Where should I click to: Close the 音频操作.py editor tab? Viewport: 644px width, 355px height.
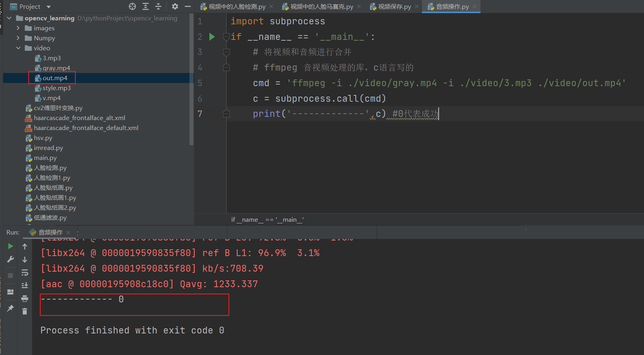coord(475,7)
